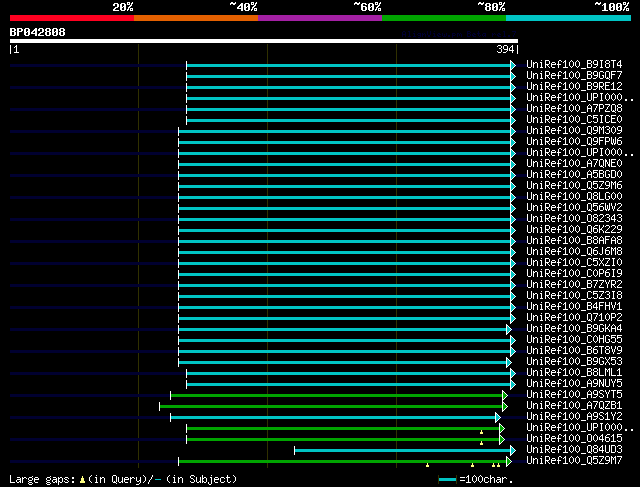Select the UniRef100_Q9FPW6 label

pos(574,142)
